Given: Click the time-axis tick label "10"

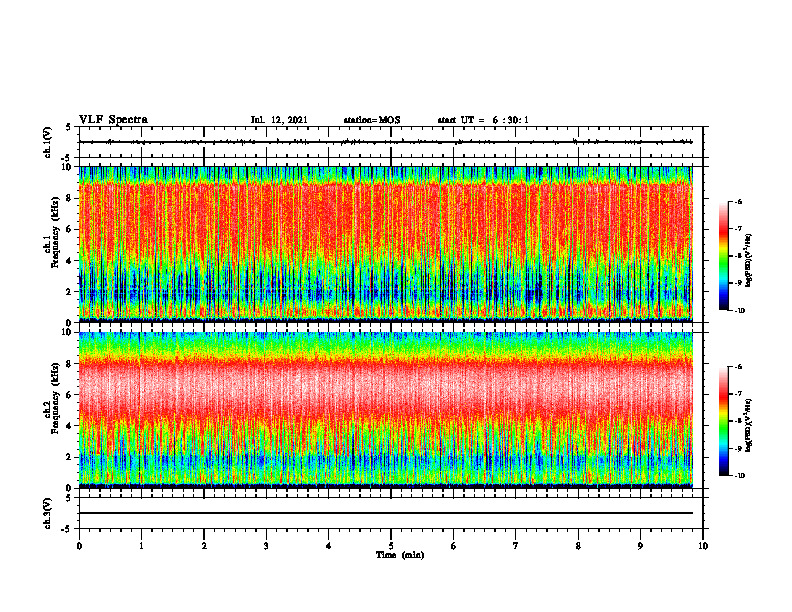Looking at the screenshot, I should [x=703, y=546].
